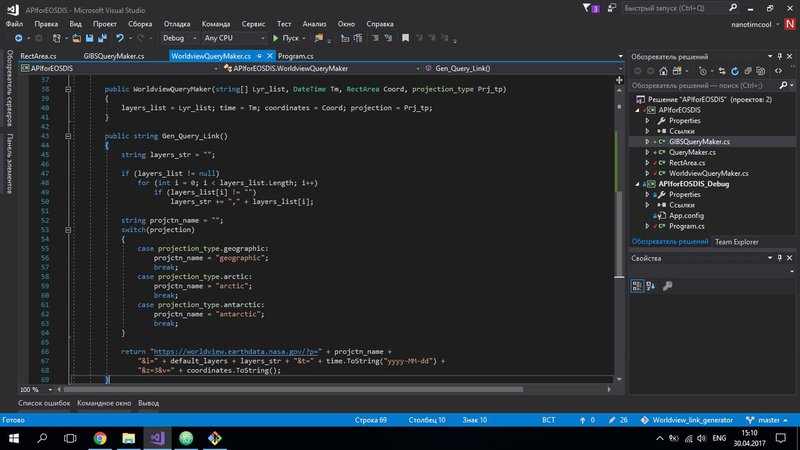Click the Save All toolbar icon

(100, 38)
